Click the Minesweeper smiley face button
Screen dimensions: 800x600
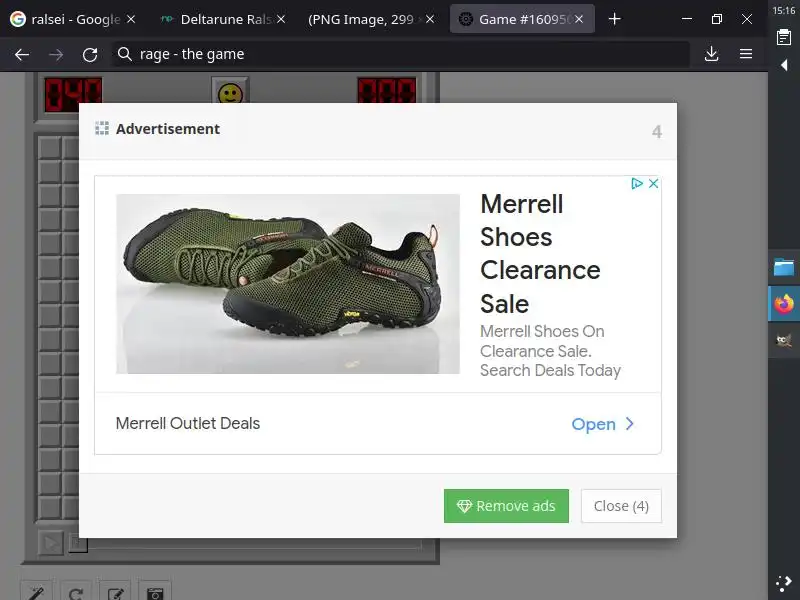[230, 91]
